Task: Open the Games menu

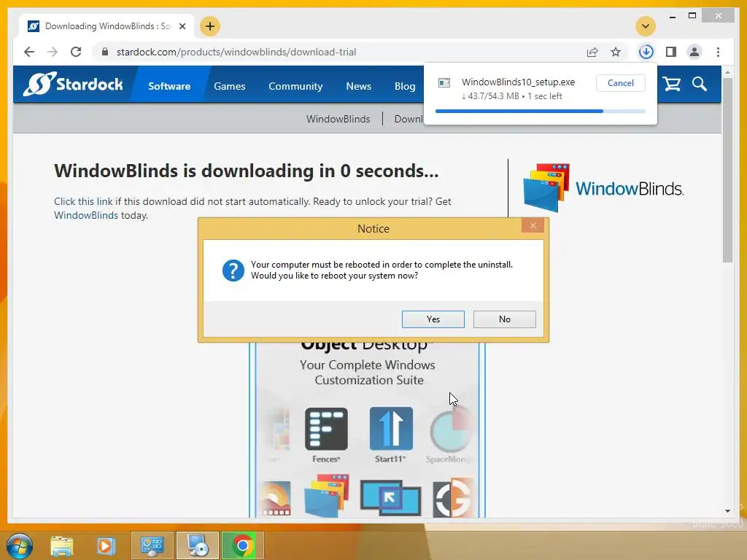Action: (229, 86)
